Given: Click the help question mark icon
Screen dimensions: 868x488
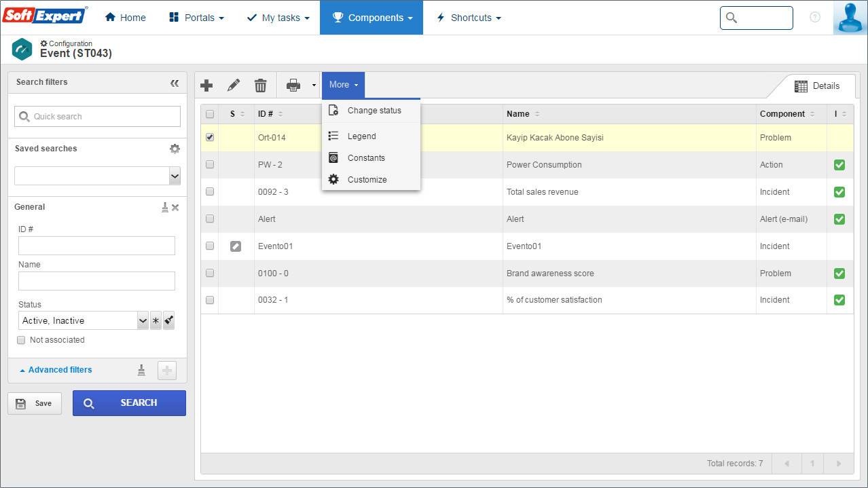Looking at the screenshot, I should (815, 18).
